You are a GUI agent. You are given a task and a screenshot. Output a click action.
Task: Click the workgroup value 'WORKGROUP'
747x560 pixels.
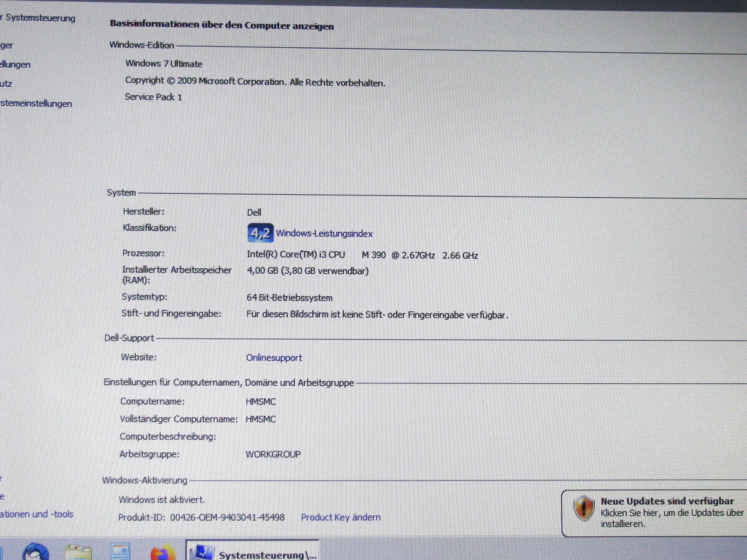(x=273, y=454)
